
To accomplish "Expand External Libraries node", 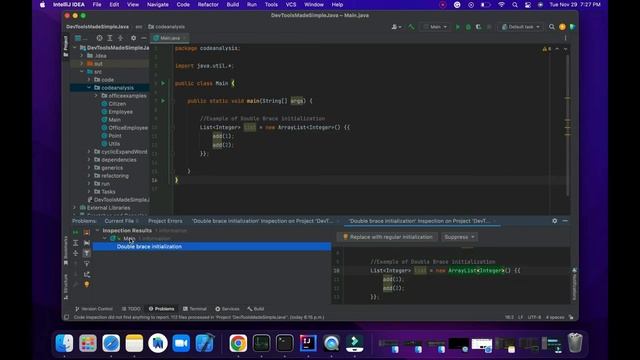I will (x=75, y=208).
